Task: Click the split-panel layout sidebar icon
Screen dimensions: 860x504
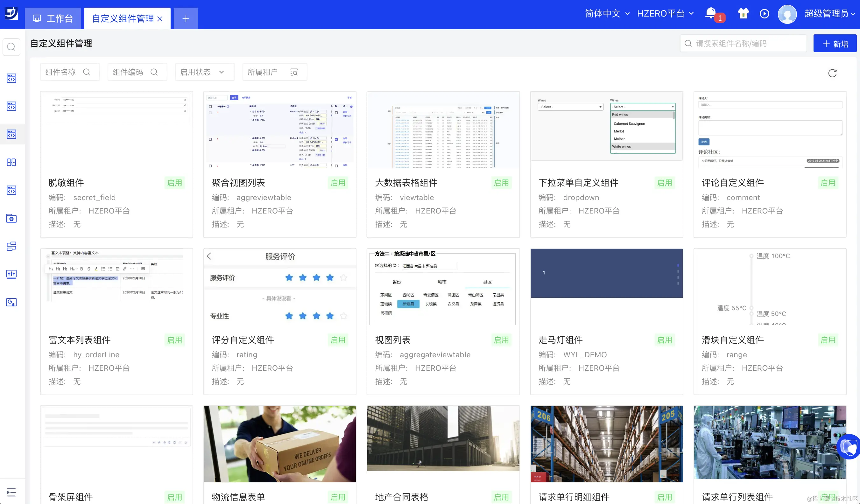Action: (11, 162)
